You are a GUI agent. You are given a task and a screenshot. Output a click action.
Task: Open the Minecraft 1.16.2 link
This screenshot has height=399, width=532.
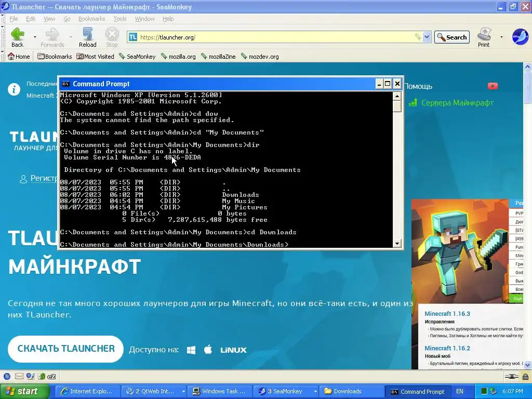pos(447,348)
